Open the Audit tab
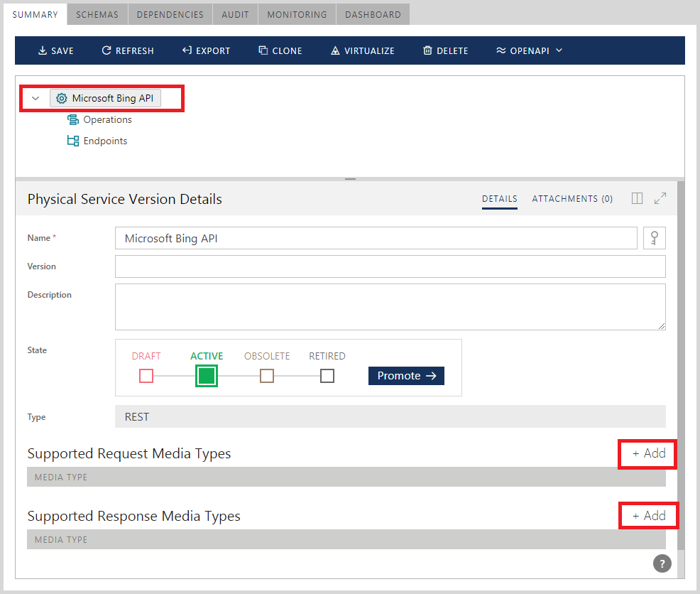This screenshot has height=594, width=700. [x=235, y=14]
